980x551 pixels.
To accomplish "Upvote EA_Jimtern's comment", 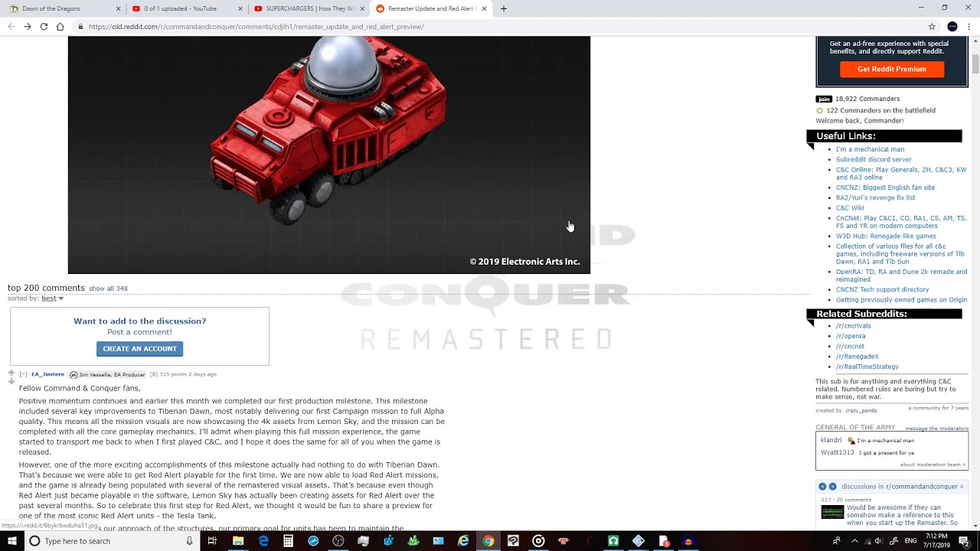I will 11,373.
